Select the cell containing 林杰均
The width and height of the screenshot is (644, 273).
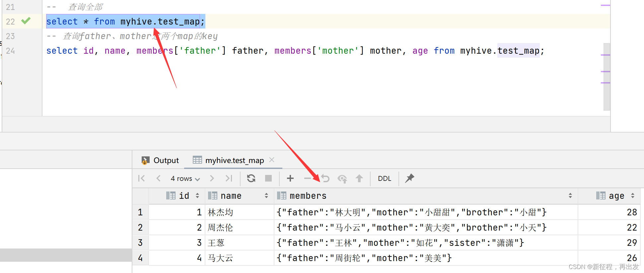(240, 212)
